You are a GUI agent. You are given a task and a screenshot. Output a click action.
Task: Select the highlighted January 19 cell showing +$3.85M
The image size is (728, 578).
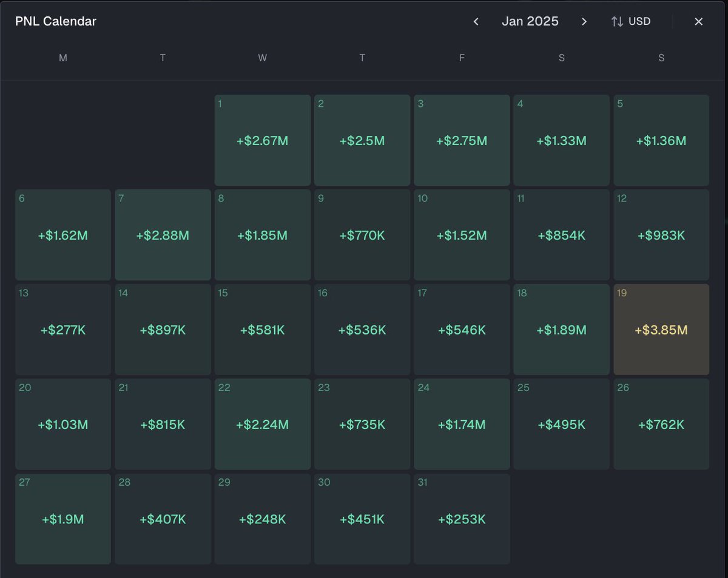[x=661, y=329]
